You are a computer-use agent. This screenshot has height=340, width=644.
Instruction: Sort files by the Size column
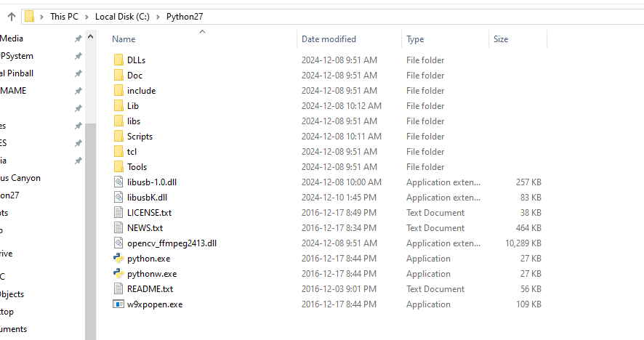coord(501,39)
